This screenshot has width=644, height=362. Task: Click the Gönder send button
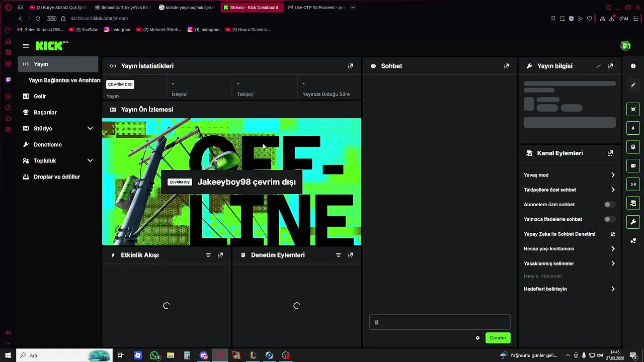(x=498, y=338)
